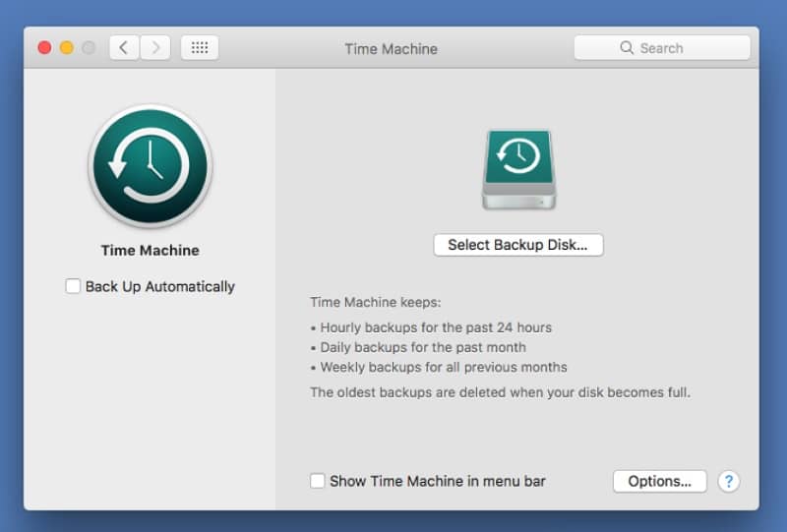
Task: Click the disabled gray zoom button
Action: [89, 47]
